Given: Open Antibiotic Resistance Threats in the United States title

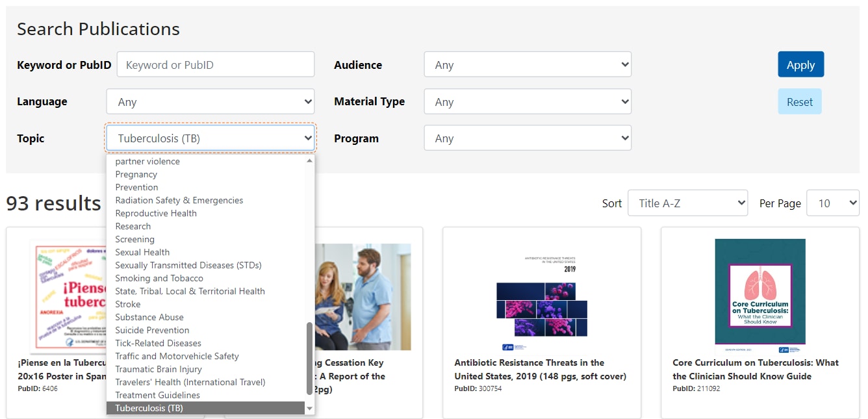Looking at the screenshot, I should [x=541, y=370].
